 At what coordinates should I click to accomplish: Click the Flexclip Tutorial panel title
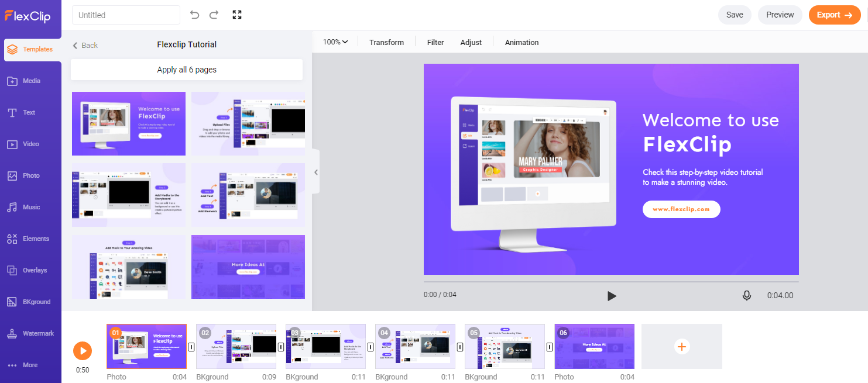(x=187, y=44)
